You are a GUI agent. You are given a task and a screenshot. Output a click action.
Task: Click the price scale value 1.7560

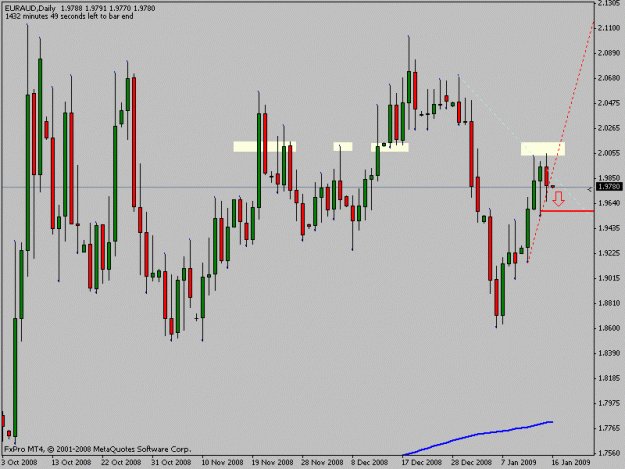click(x=609, y=453)
